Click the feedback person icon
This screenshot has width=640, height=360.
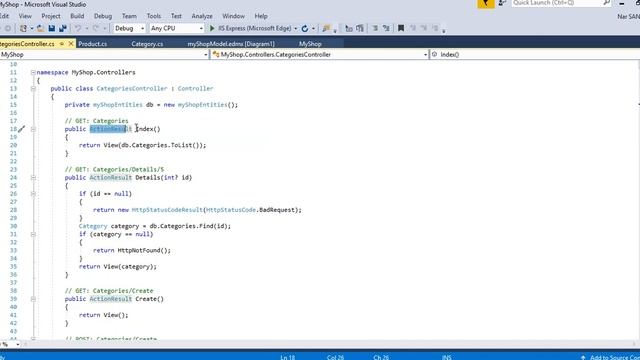tap(502, 3)
